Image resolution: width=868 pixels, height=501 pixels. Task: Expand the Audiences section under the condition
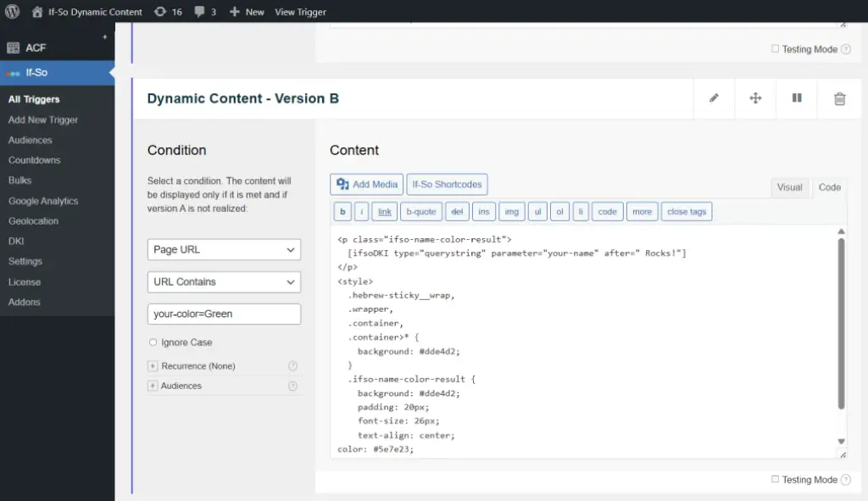click(153, 386)
